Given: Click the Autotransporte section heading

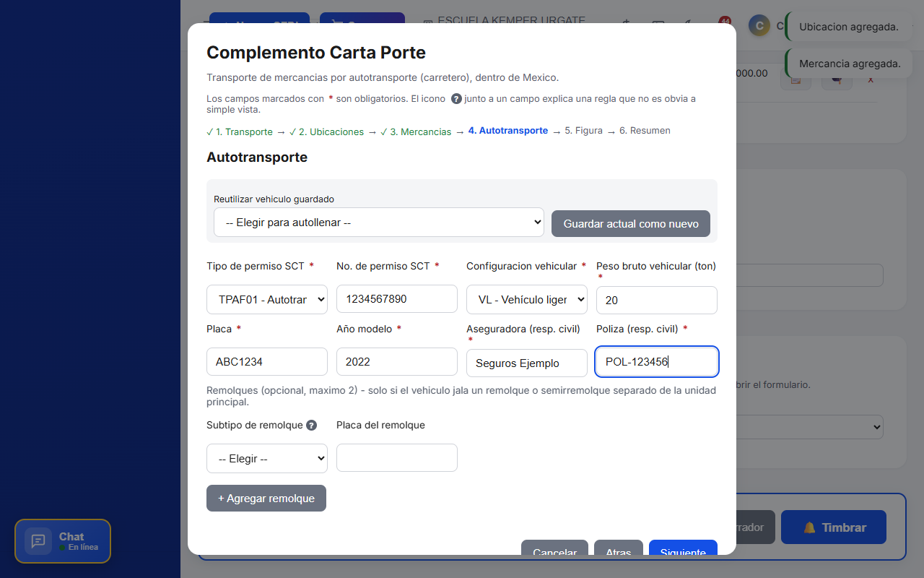Looking at the screenshot, I should [257, 157].
